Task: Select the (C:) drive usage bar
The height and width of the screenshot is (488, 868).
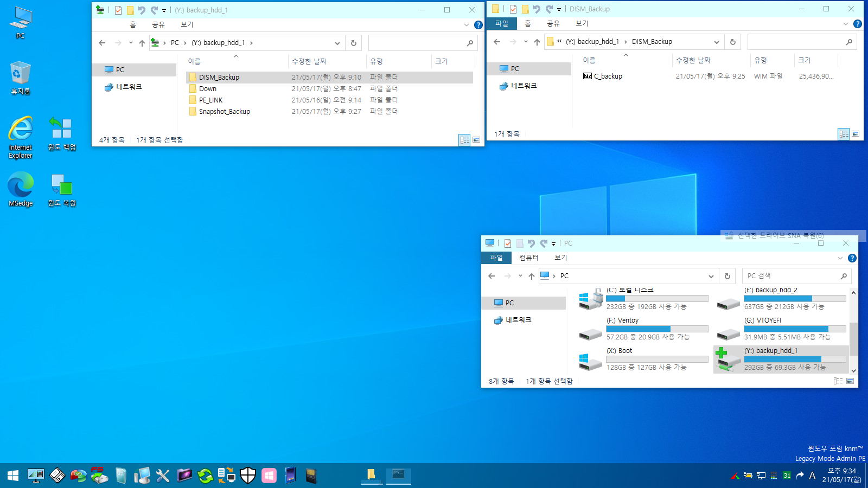Action: (x=657, y=299)
